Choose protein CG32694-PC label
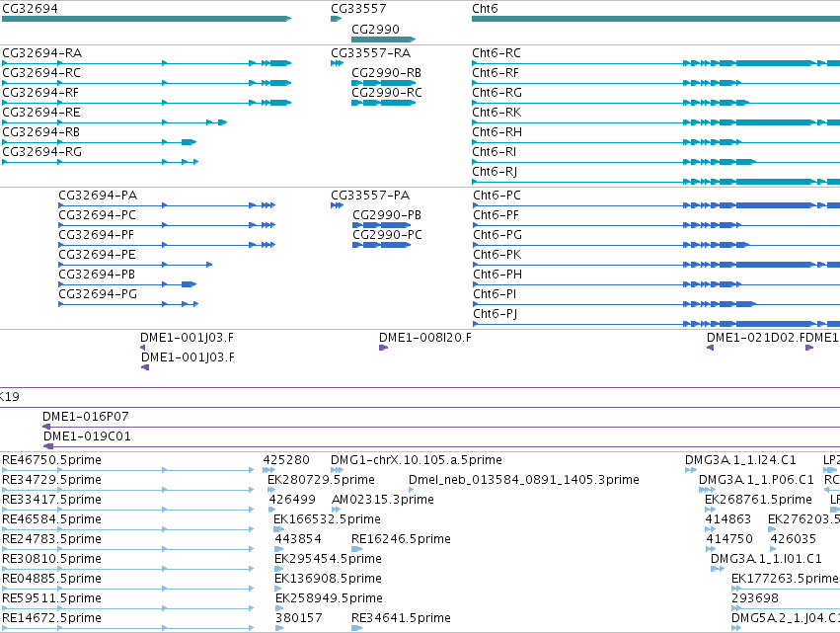Image resolution: width=840 pixels, height=633 pixels. pyautogui.click(x=98, y=215)
